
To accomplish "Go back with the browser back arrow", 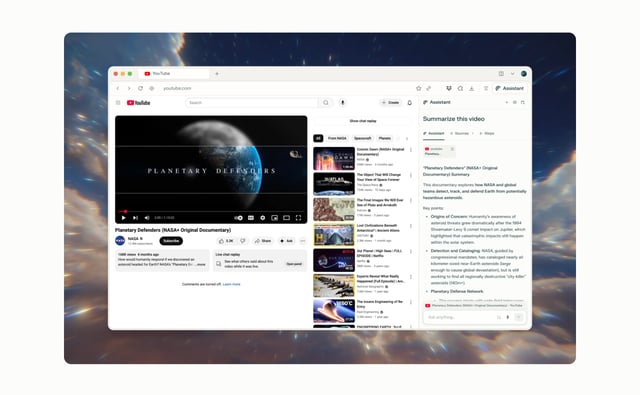I will pos(118,88).
